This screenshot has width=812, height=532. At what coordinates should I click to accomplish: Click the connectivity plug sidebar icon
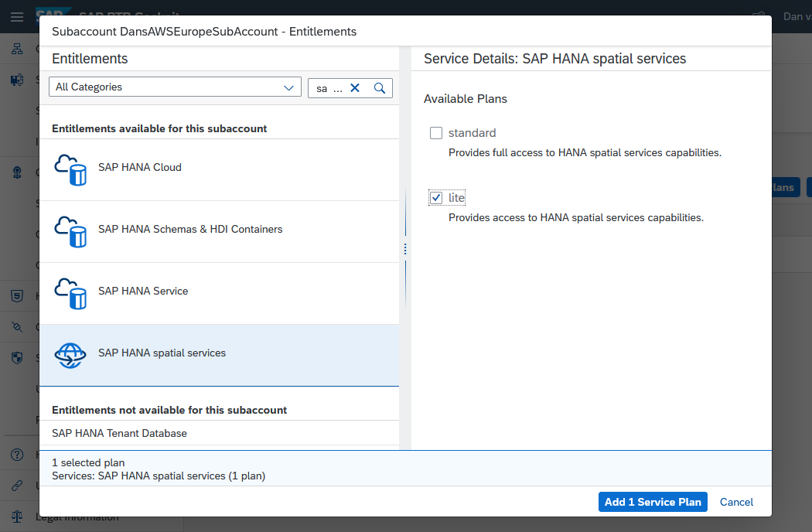[17, 327]
